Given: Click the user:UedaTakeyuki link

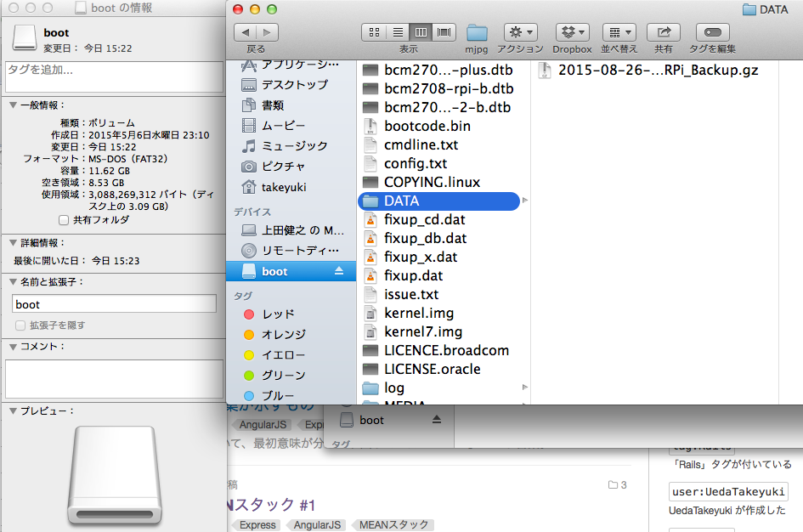Looking at the screenshot, I should pyautogui.click(x=728, y=490).
